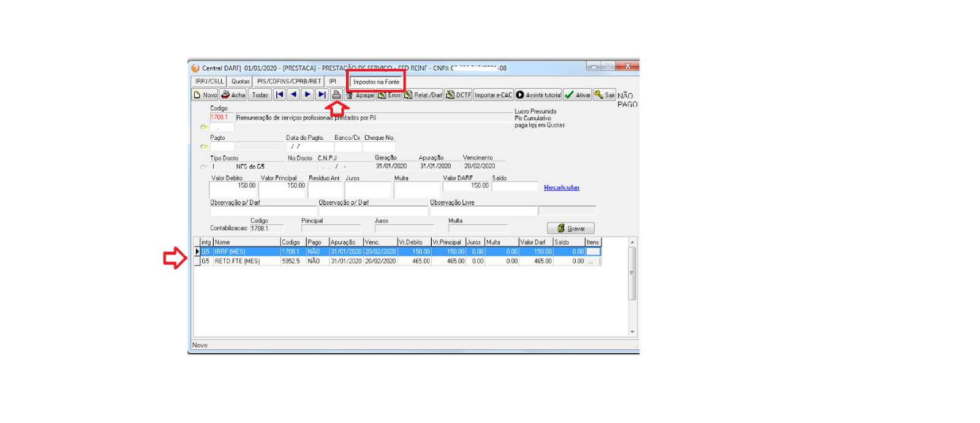
Task: Click the grid vertical scrollbar thumb
Action: (632, 273)
